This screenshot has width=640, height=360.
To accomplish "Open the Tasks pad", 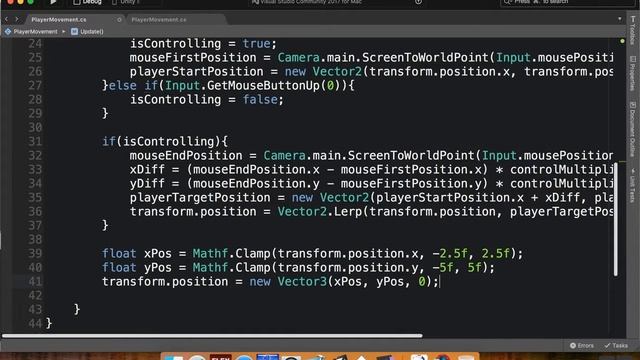I will [x=616, y=346].
